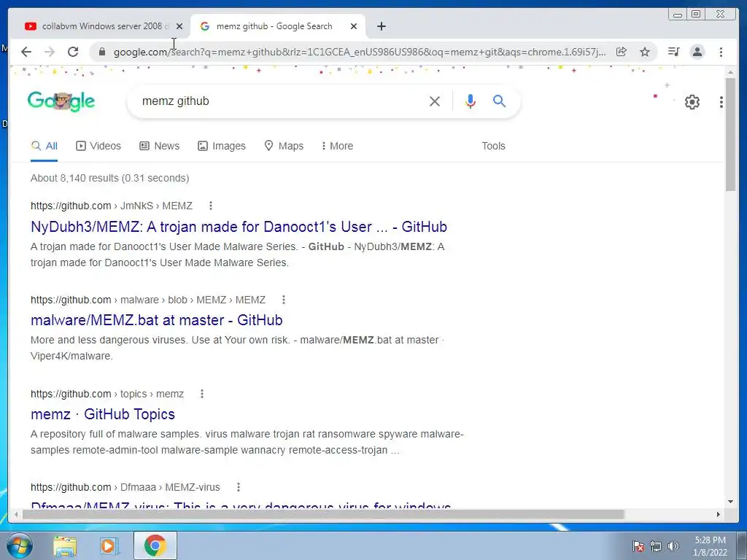Open malware/MEMZ.bat at master result
This screenshot has width=747, height=560.
157,320
